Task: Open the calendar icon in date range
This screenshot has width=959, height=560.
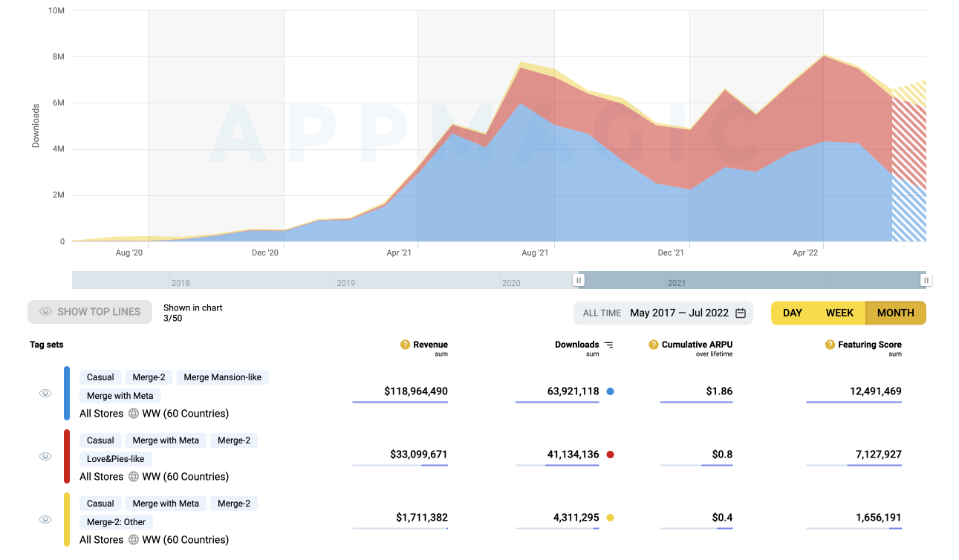Action: coord(741,313)
